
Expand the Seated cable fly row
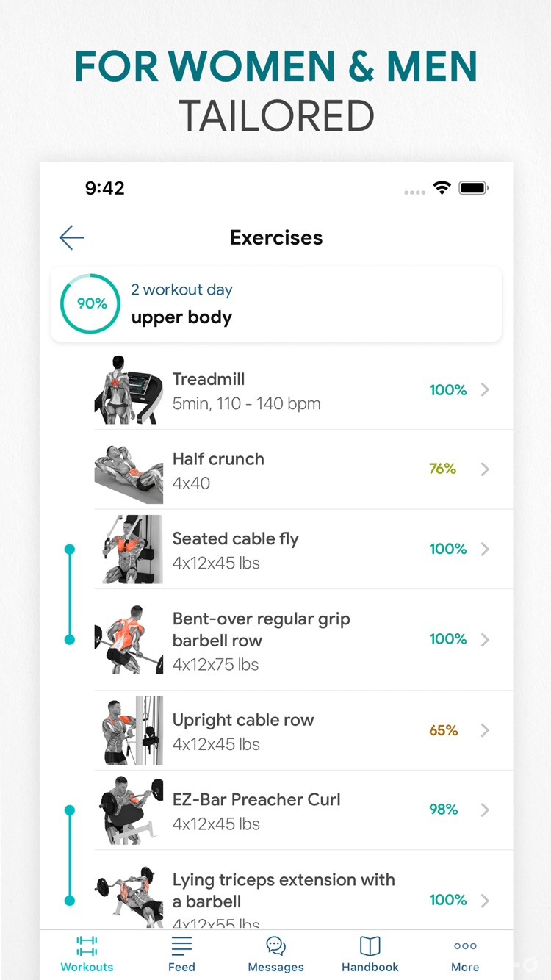click(485, 549)
